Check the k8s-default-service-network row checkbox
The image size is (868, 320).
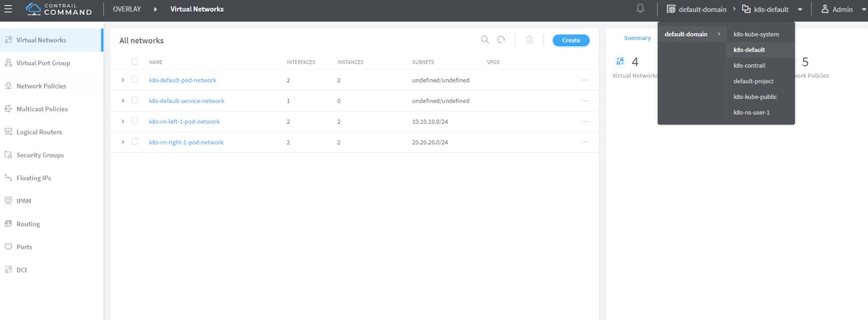tap(134, 100)
